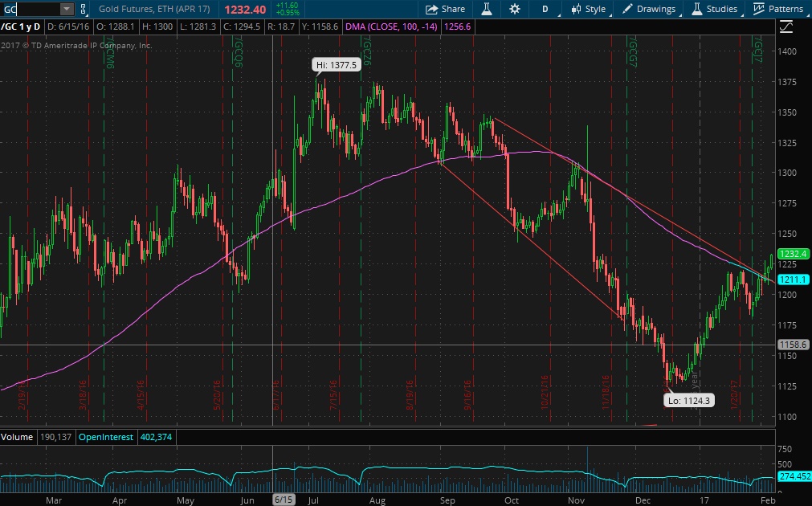This screenshot has height=506, width=812.
Task: Click the Sep label on time axis
Action: (x=447, y=500)
